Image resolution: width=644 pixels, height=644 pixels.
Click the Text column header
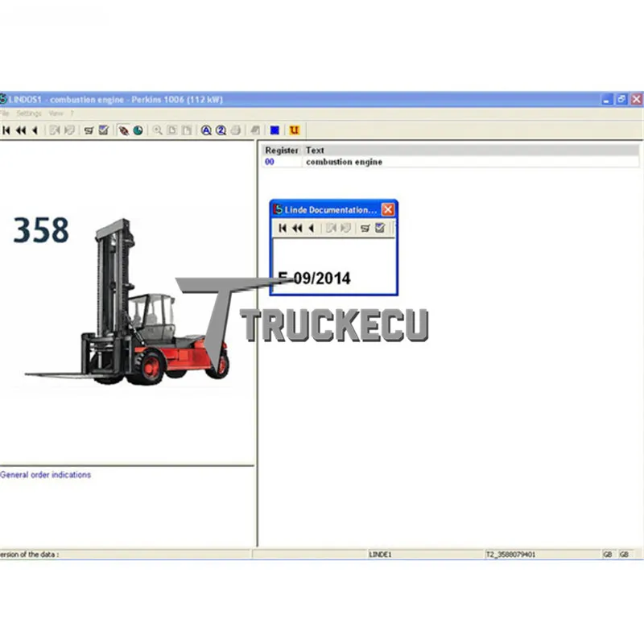[x=315, y=151]
